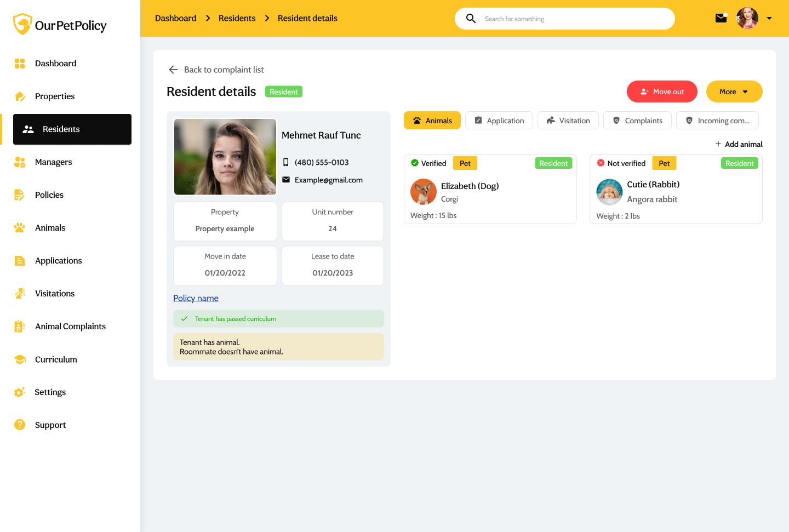The image size is (789, 532).
Task: Click the Lease to date 01/20/2023 card
Action: (333, 266)
